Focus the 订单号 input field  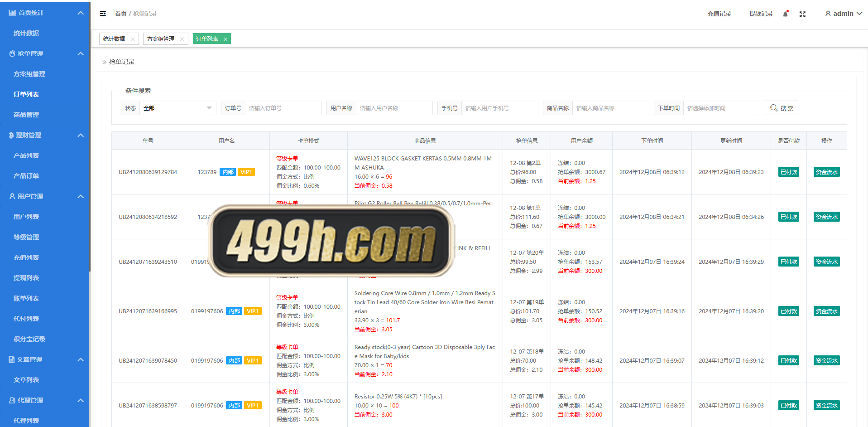(x=283, y=108)
